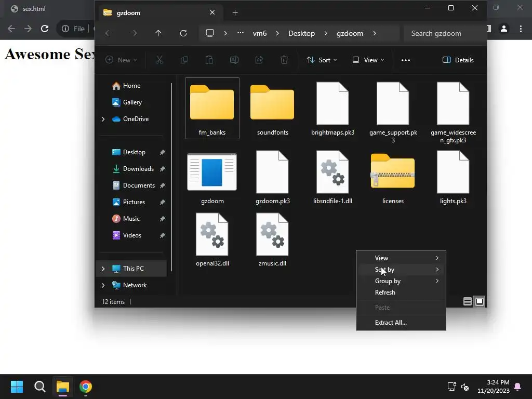Open the soundfonts folder
The height and width of the screenshot is (399, 532).
(272, 108)
